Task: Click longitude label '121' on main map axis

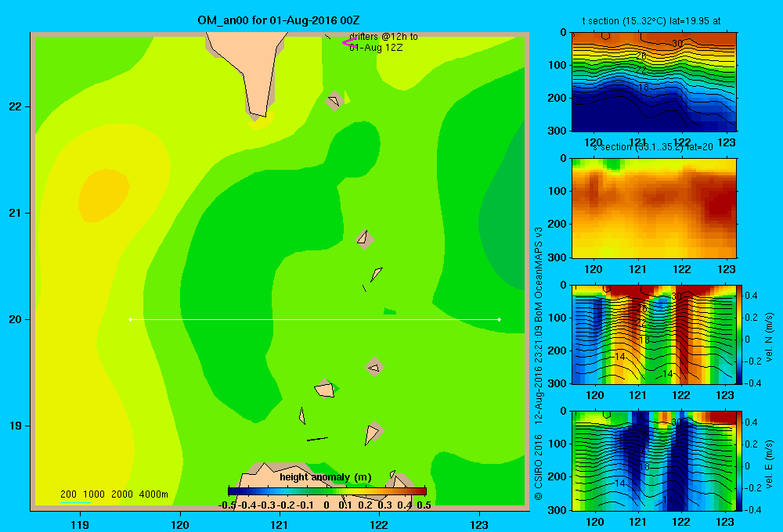Action: [x=280, y=524]
